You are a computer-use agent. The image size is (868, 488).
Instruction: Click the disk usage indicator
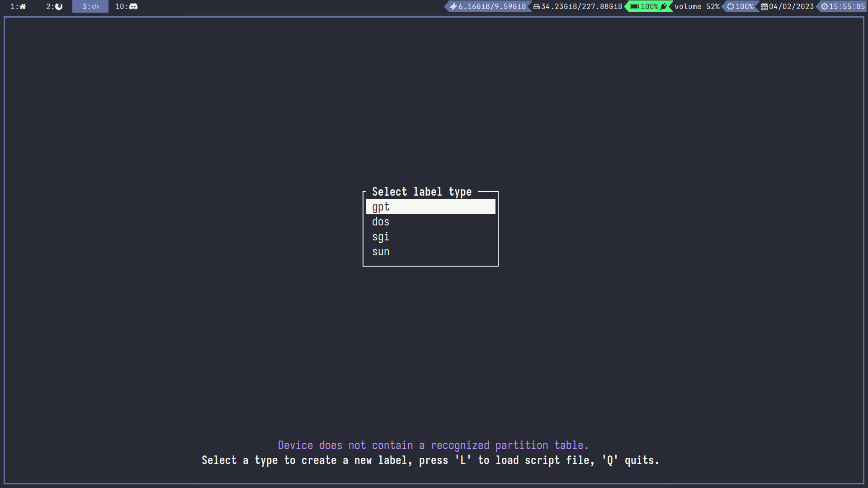578,6
